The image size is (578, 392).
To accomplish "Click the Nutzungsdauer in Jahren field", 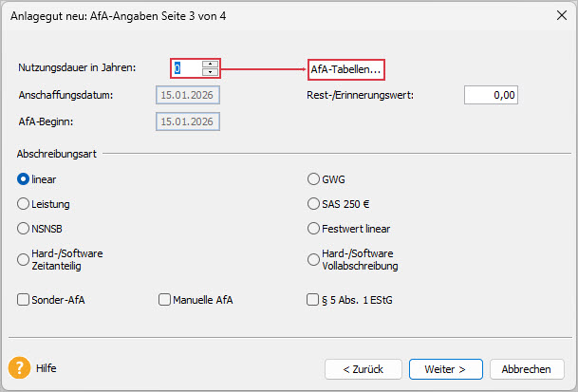I will point(188,68).
